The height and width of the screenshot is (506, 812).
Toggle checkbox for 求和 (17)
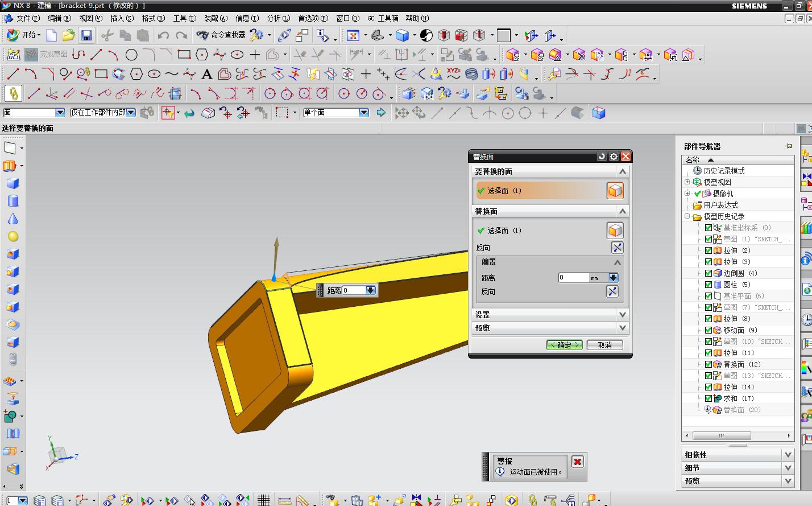coord(709,398)
